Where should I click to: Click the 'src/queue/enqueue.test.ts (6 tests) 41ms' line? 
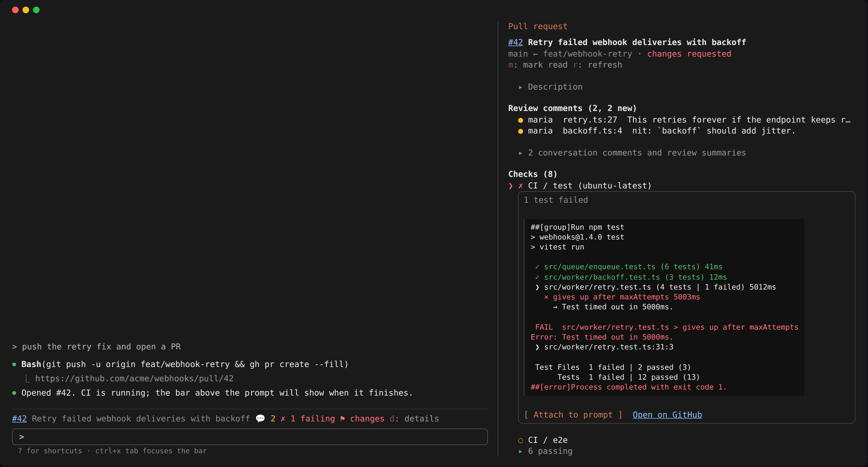(633, 267)
